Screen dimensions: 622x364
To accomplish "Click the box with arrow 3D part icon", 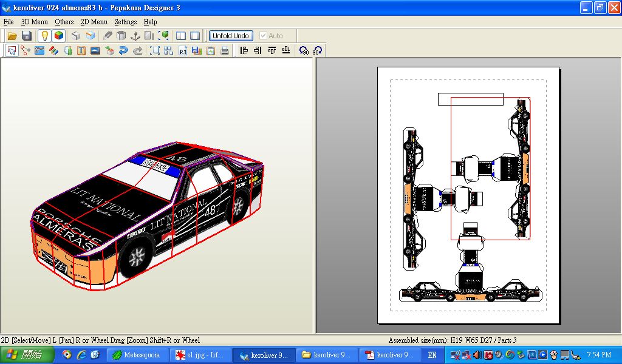I will [109, 51].
